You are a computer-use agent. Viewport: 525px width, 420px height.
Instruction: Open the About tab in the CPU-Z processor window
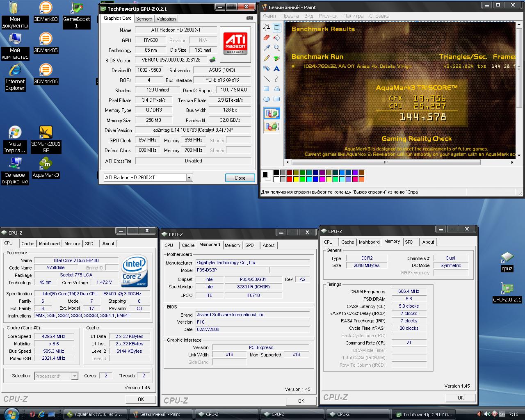pos(108,244)
